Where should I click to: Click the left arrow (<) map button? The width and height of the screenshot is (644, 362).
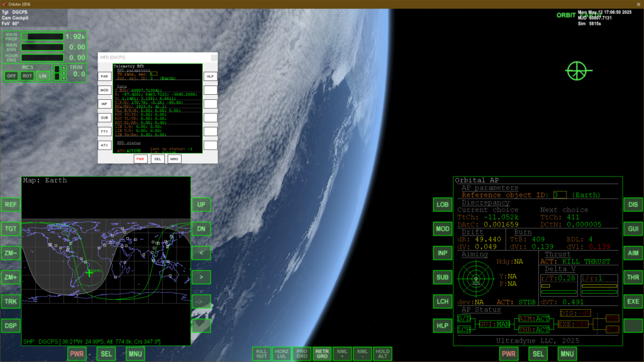pyautogui.click(x=201, y=253)
